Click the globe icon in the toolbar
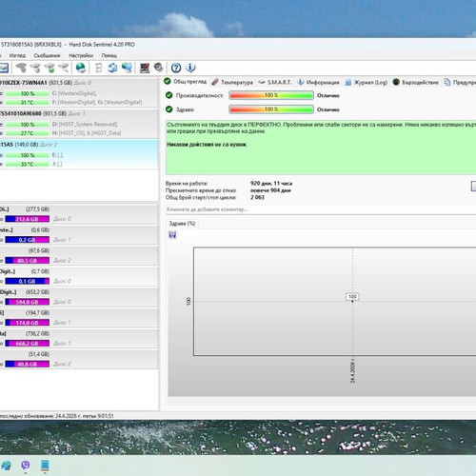This screenshot has height=476, width=476. (x=81, y=68)
